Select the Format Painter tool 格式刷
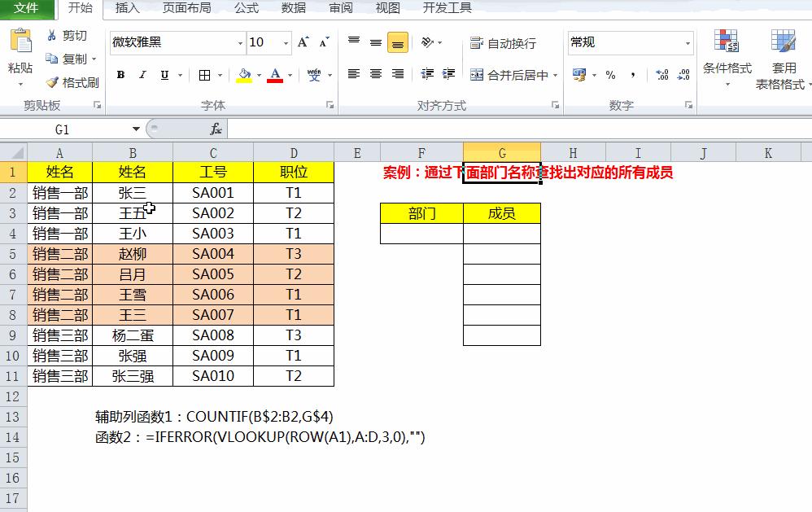This screenshot has height=512, width=812. pos(72,81)
